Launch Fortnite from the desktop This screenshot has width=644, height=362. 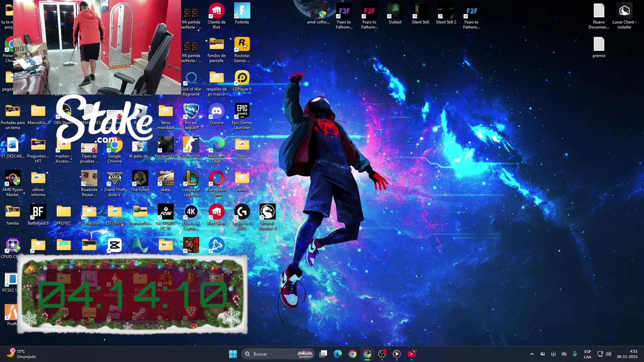pyautogui.click(x=242, y=14)
